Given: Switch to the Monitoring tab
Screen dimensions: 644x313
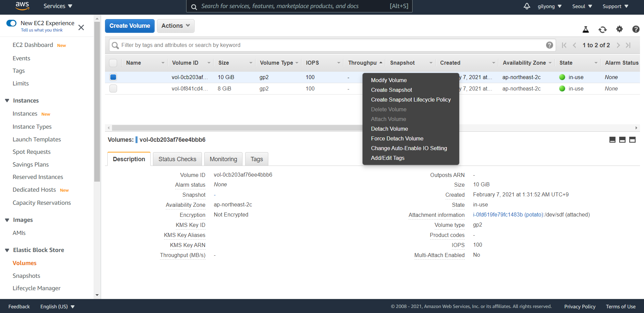Looking at the screenshot, I should 223,159.
